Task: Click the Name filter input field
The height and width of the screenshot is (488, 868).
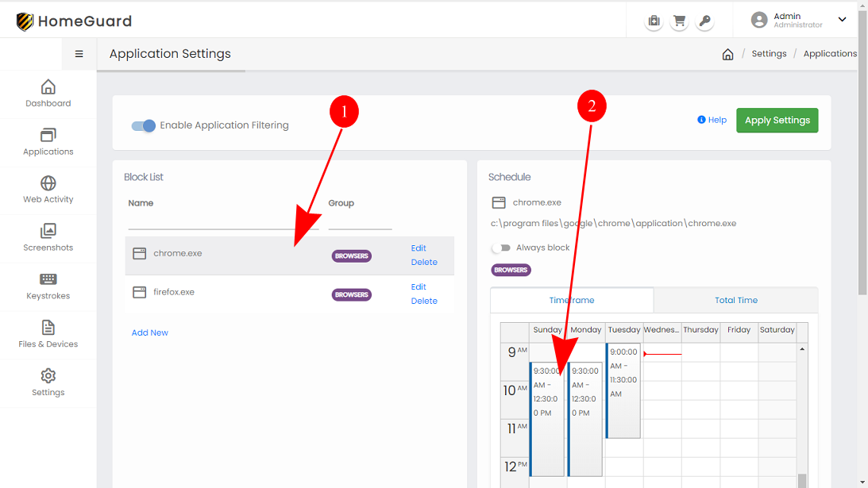Action: pyautogui.click(x=224, y=221)
